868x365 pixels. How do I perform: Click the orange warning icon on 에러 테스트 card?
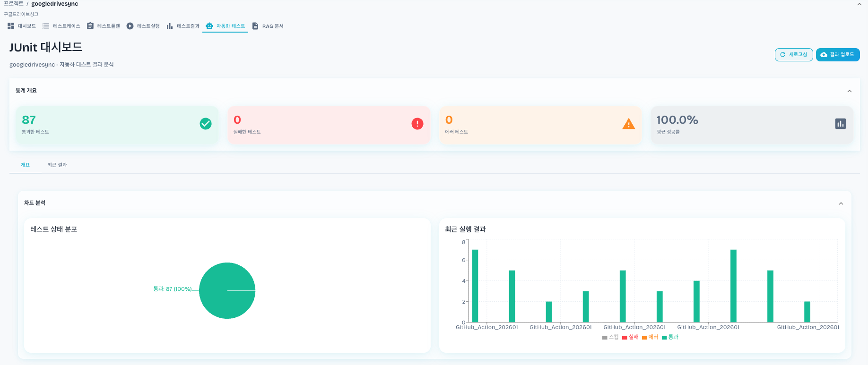pyautogui.click(x=629, y=124)
